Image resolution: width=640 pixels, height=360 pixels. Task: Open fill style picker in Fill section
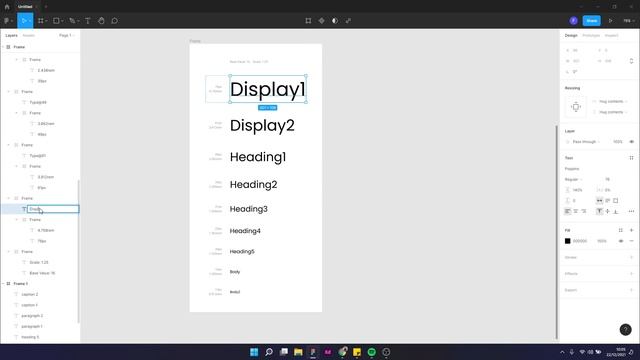[620, 230]
